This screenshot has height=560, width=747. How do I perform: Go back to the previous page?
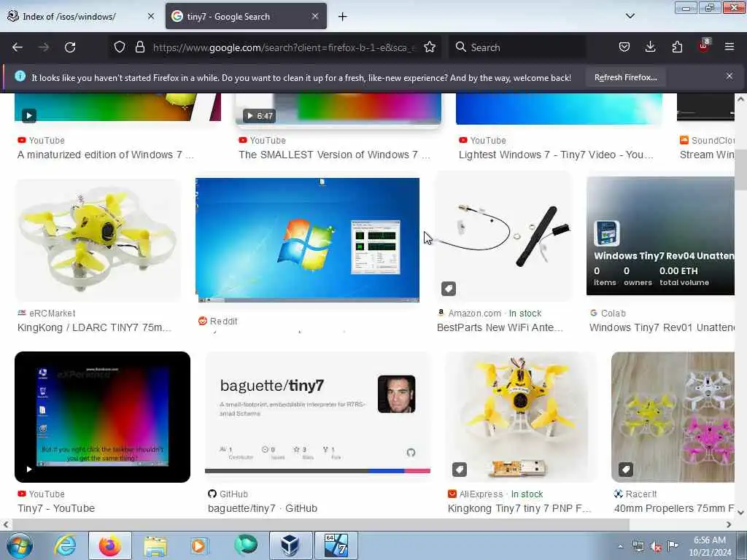coord(18,47)
